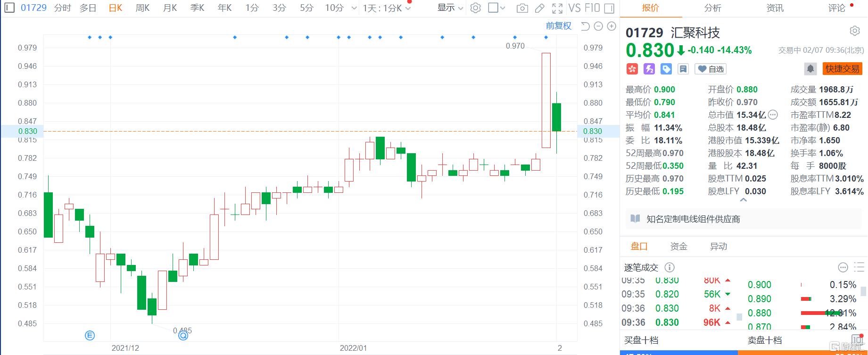Select 分时 intraday chart

tap(62, 8)
